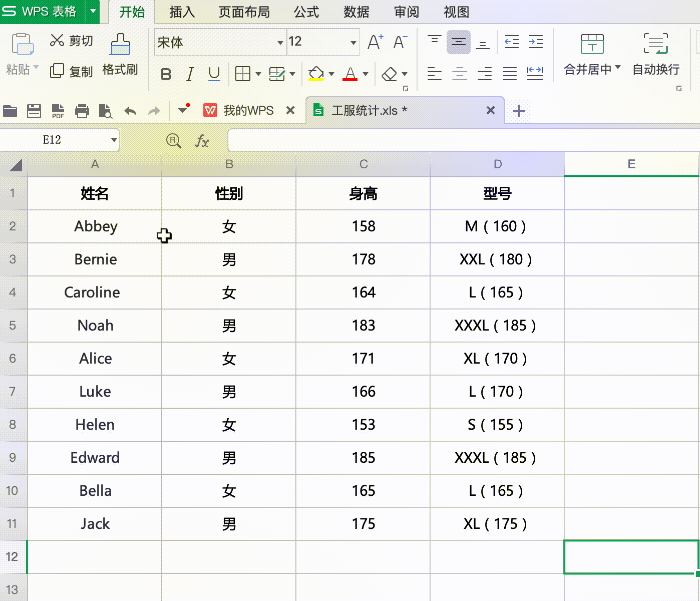Open the font name dropdown 宋体

click(x=280, y=43)
